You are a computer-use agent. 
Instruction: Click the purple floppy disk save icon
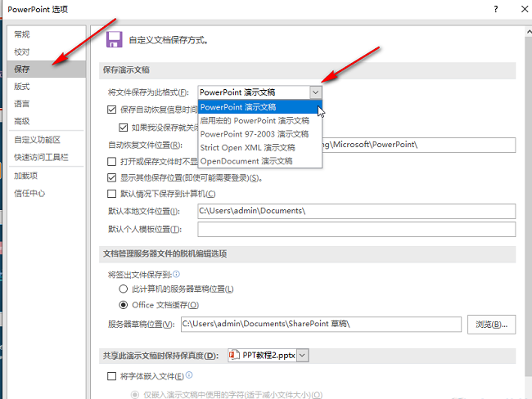tap(115, 40)
